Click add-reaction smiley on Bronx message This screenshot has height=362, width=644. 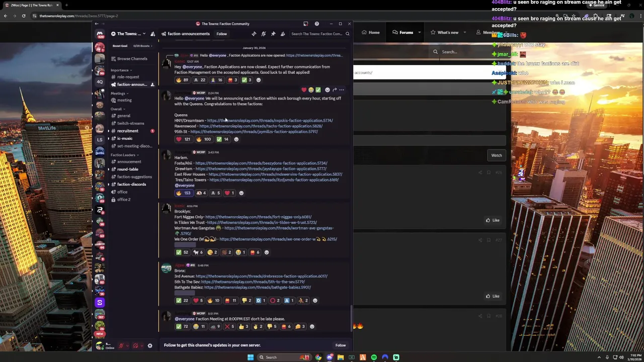(x=315, y=301)
